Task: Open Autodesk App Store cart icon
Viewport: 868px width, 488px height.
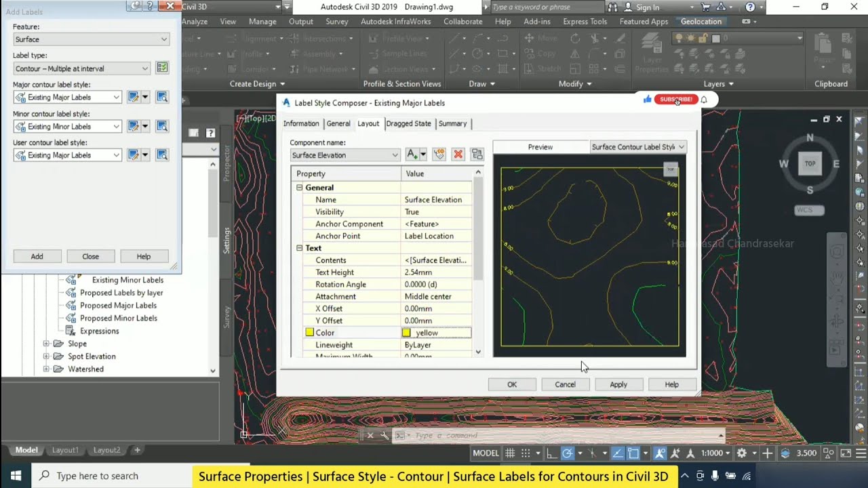Action: click(x=705, y=7)
